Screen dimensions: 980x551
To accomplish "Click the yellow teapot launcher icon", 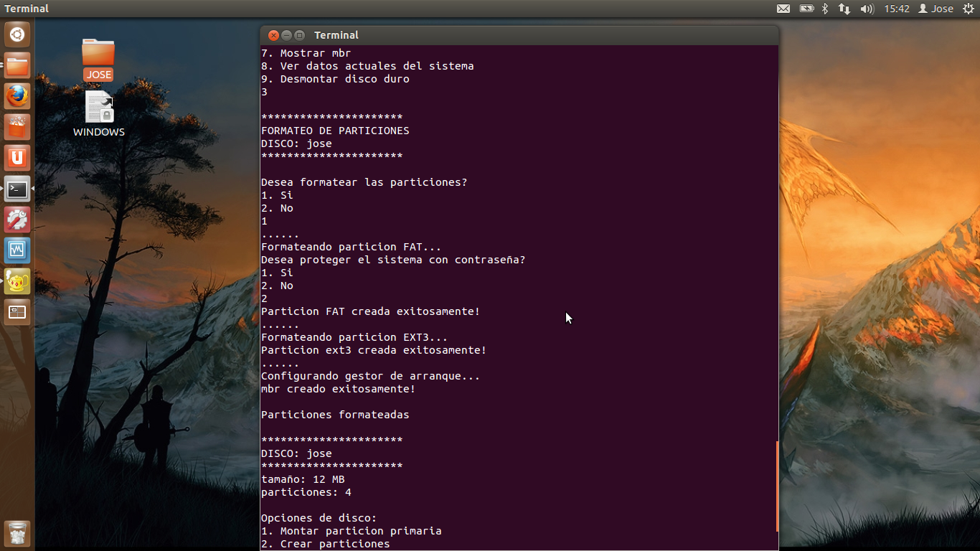I will pyautogui.click(x=17, y=281).
